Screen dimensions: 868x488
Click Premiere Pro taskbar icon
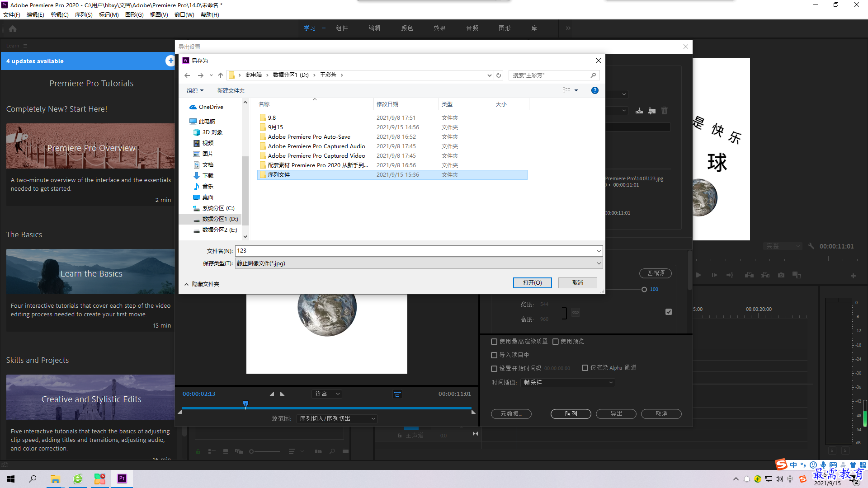point(122,479)
